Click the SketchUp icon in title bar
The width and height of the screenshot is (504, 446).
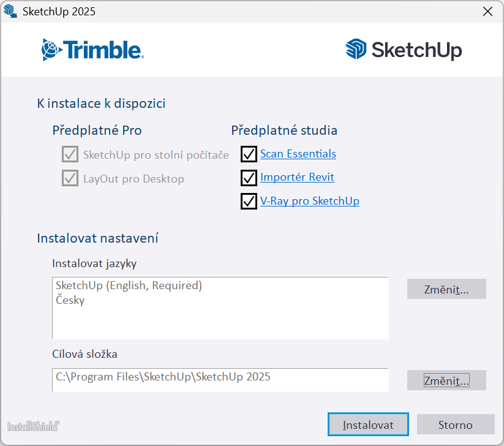pos(10,11)
